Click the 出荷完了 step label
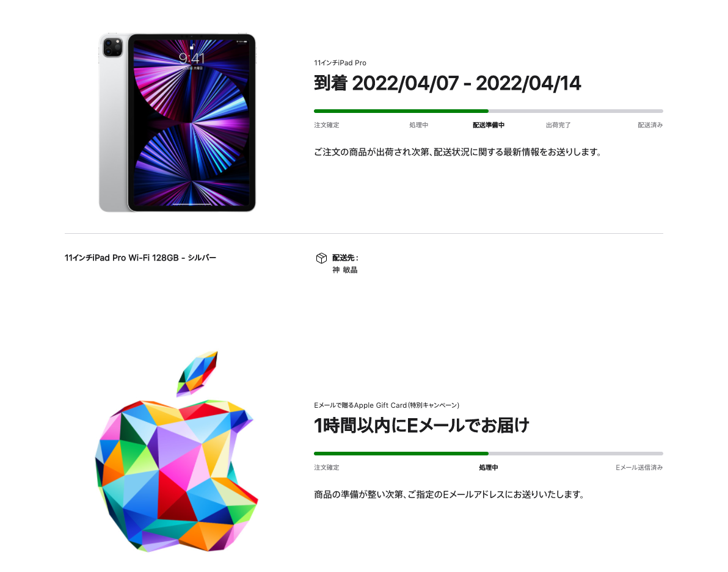 click(x=558, y=125)
